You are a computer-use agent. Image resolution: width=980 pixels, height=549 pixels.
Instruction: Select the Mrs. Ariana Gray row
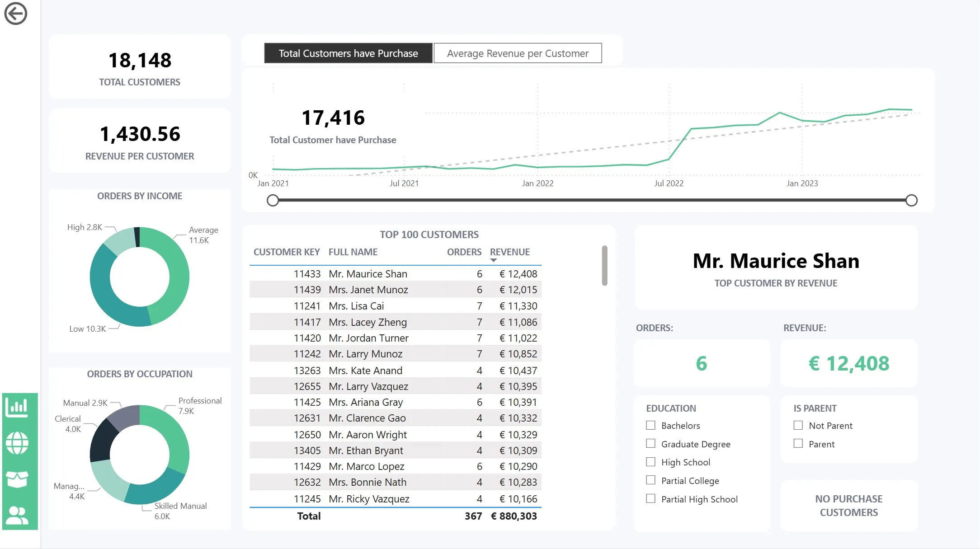tap(395, 402)
